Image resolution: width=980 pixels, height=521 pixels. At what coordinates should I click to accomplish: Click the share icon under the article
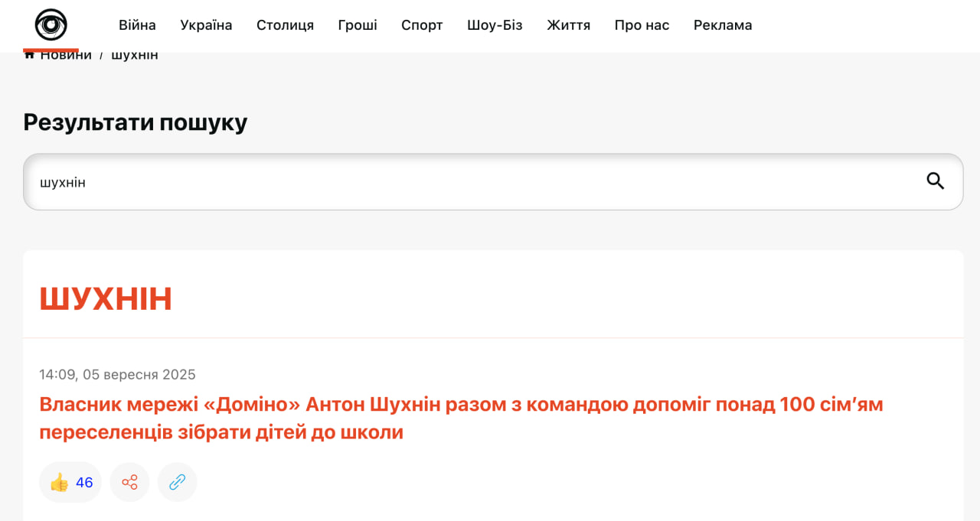tap(129, 482)
